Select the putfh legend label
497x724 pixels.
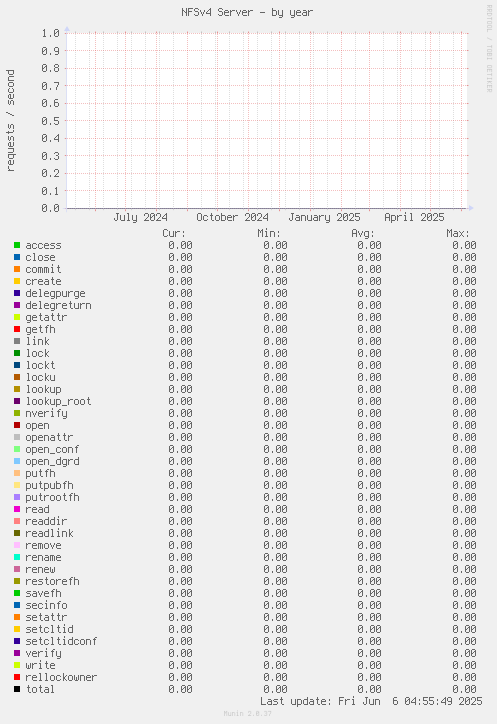[40, 473]
